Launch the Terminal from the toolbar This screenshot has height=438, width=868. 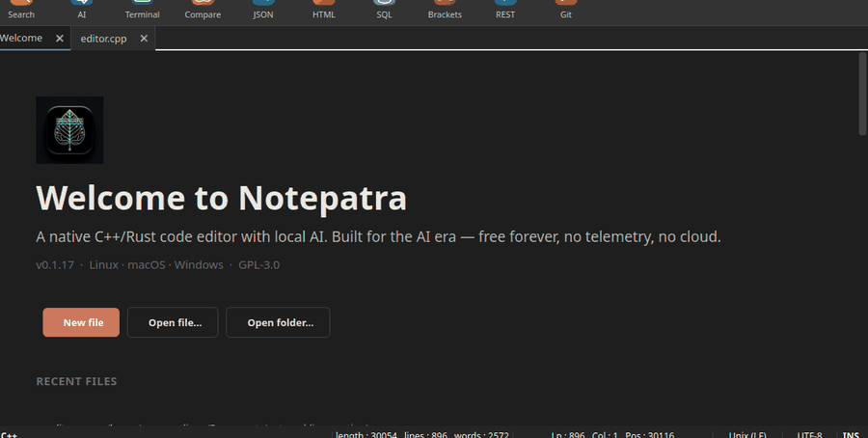point(143,11)
